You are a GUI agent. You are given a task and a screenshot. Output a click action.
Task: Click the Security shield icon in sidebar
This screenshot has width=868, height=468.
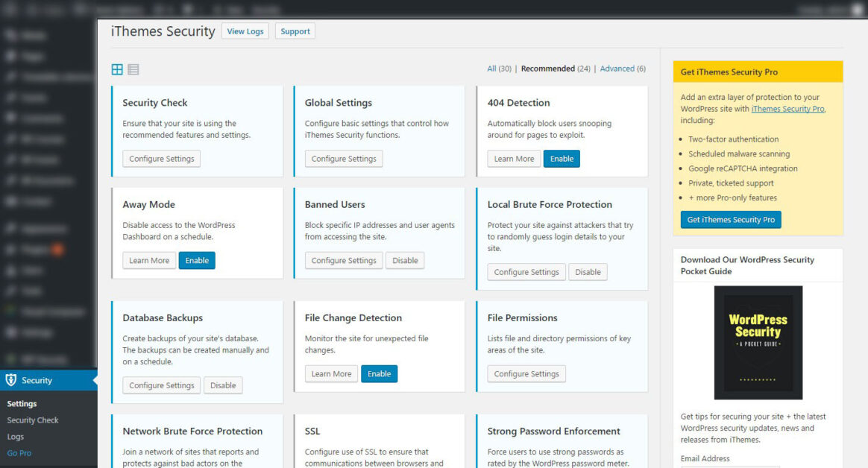coord(11,380)
